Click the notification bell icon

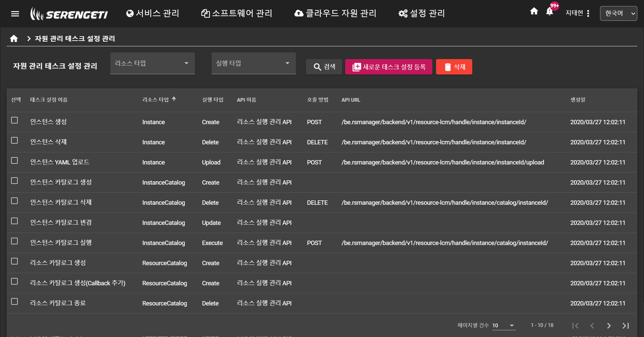click(549, 12)
